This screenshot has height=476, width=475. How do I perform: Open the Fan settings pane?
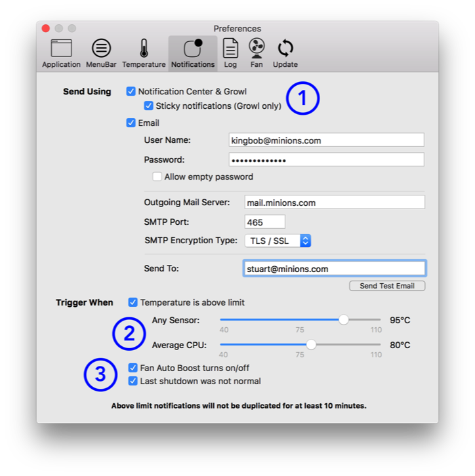pyautogui.click(x=257, y=53)
